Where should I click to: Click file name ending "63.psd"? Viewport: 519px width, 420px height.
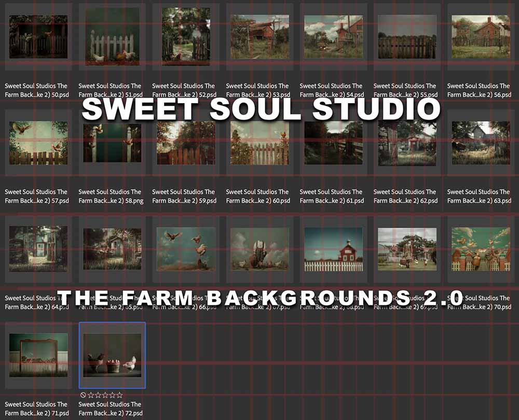(479, 196)
